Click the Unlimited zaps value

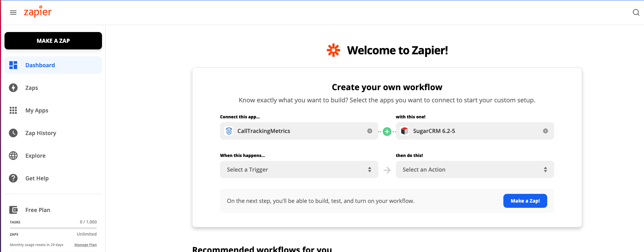pos(87,234)
